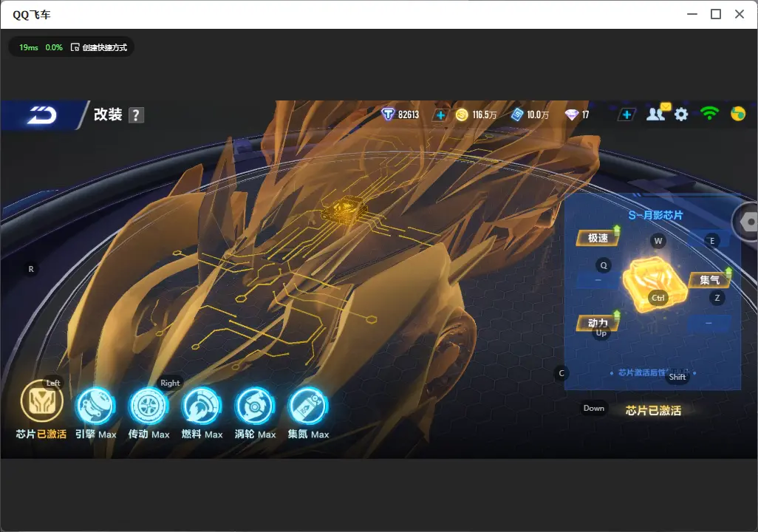Click the 0.0% packet loss readout

54,47
